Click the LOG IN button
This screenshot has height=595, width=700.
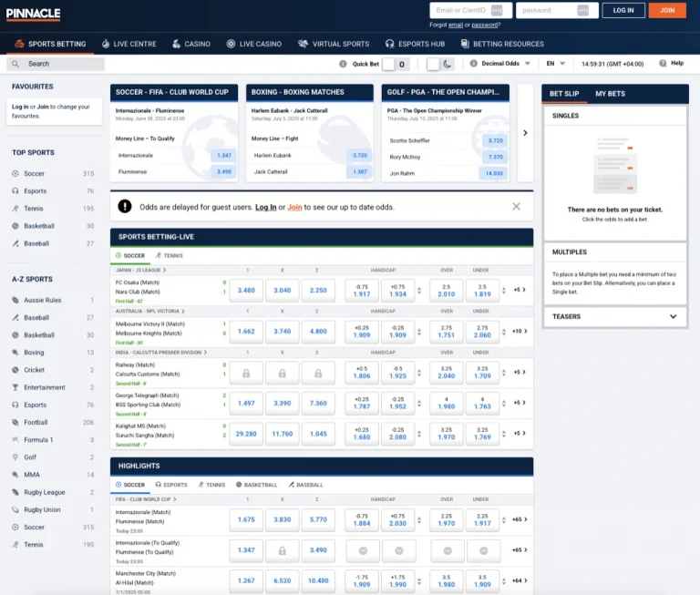tap(623, 10)
